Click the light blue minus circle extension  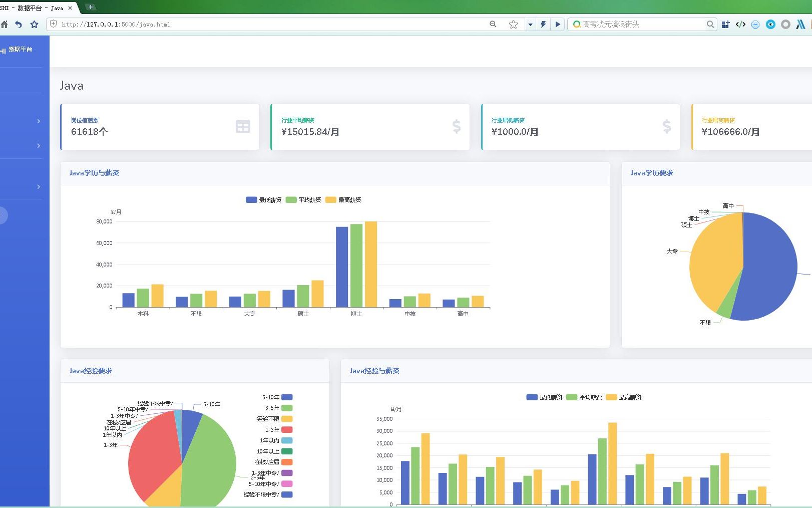(x=755, y=24)
